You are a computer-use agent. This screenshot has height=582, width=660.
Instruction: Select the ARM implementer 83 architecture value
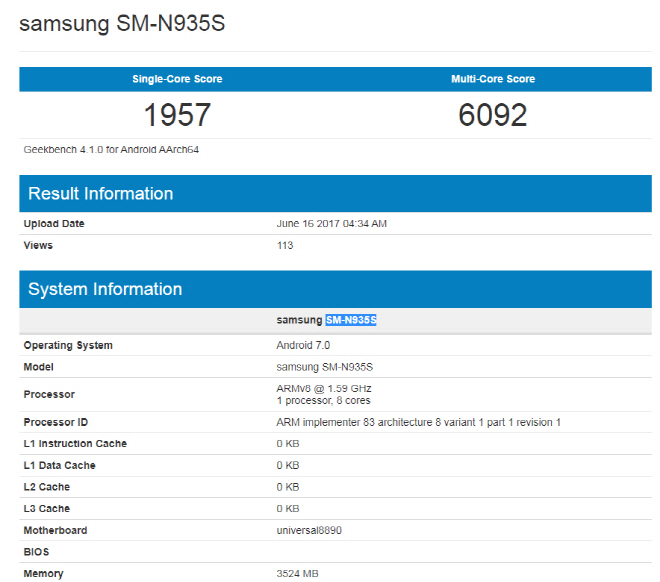point(419,422)
